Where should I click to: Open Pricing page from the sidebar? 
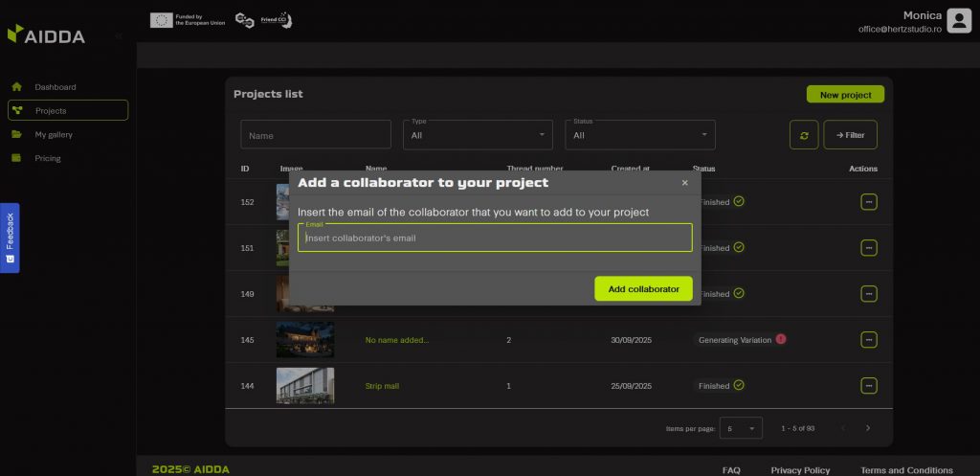point(48,159)
